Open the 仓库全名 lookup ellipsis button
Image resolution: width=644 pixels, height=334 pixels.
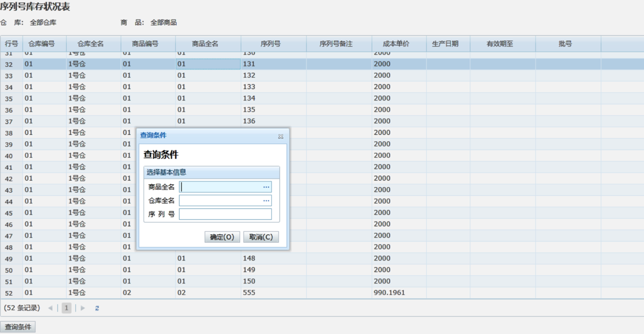pos(266,201)
